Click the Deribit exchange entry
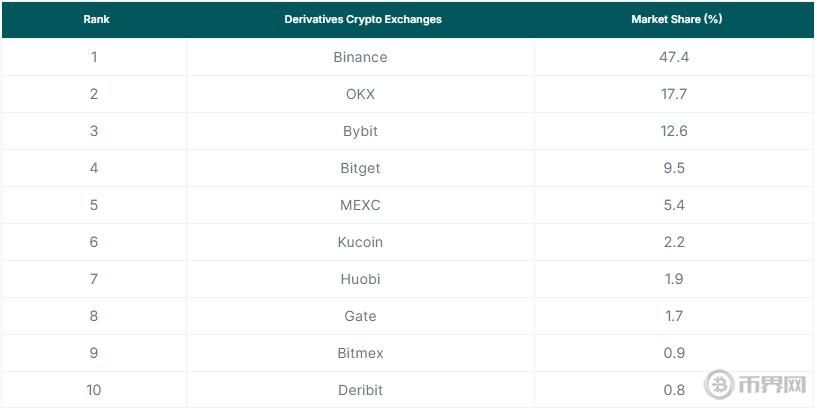 pyautogui.click(x=360, y=390)
